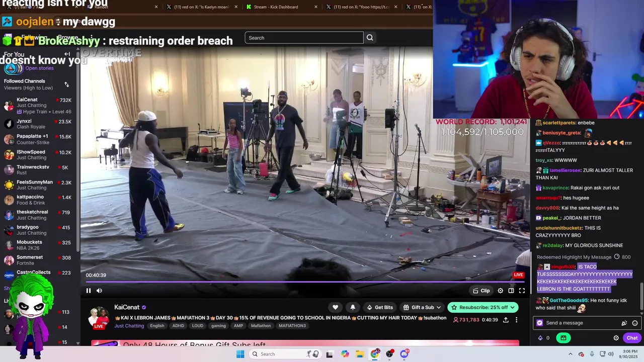This screenshot has height=362, width=644.
Task: Open Just Chatting category link under title
Action: click(x=129, y=326)
